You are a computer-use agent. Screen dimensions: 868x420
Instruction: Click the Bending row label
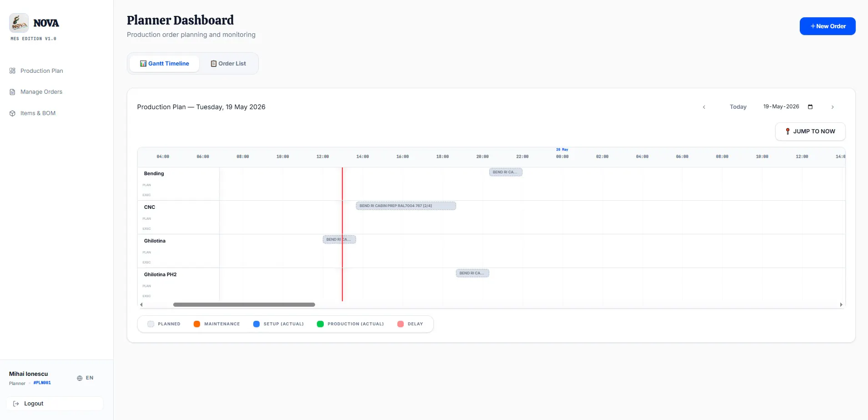[154, 174]
